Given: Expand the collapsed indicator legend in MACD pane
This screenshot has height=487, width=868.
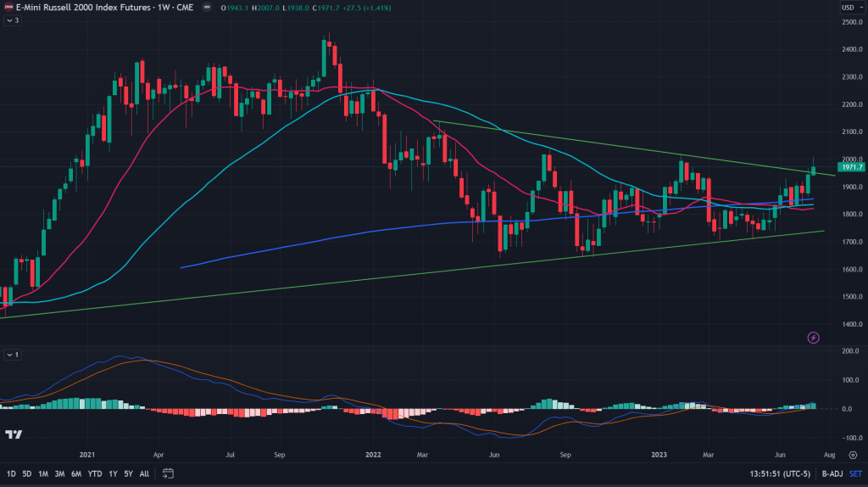Looking at the screenshot, I should coord(13,354).
